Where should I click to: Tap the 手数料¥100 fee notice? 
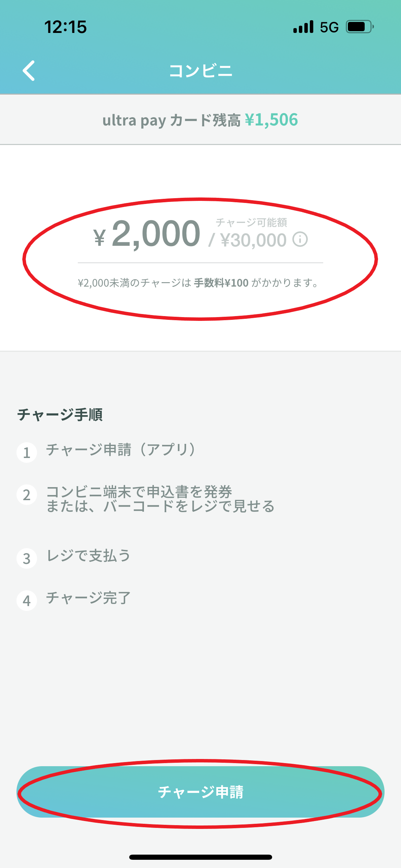click(221, 283)
